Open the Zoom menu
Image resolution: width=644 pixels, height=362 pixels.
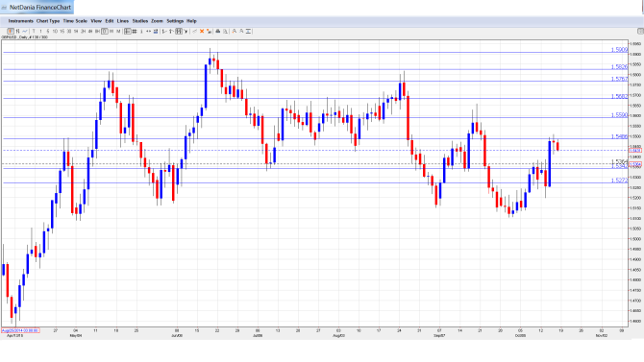[157, 21]
